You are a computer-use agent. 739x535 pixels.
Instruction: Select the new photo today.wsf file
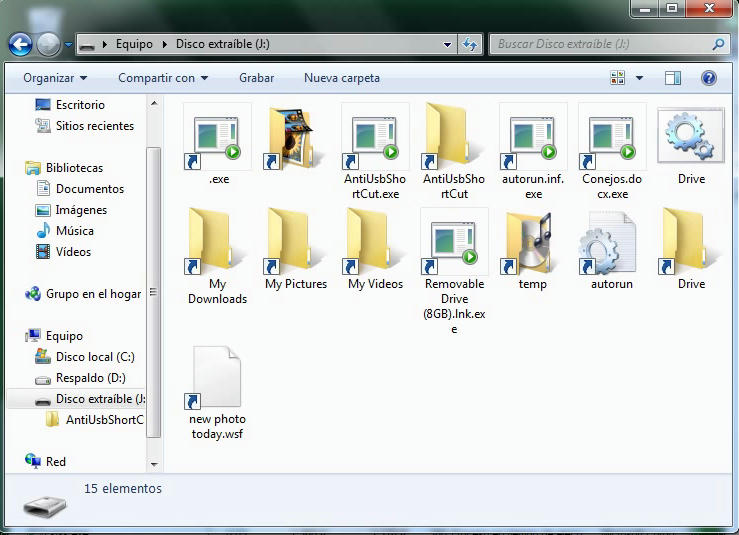coord(217,377)
